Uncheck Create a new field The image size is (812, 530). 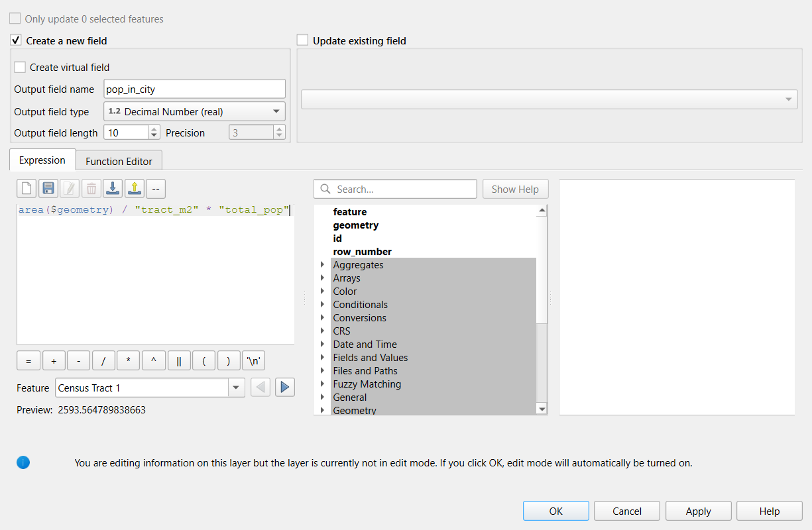pyautogui.click(x=17, y=40)
